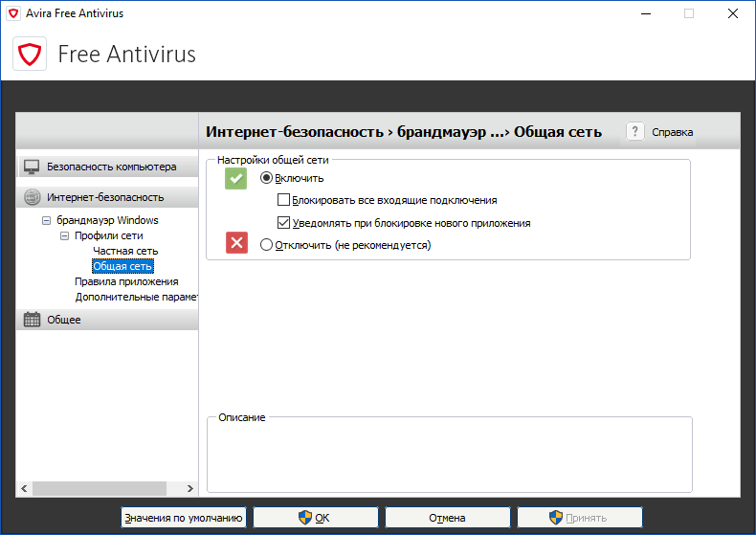The height and width of the screenshot is (535, 756).
Task: Open the Интернет-безопасность section
Action: click(107, 197)
